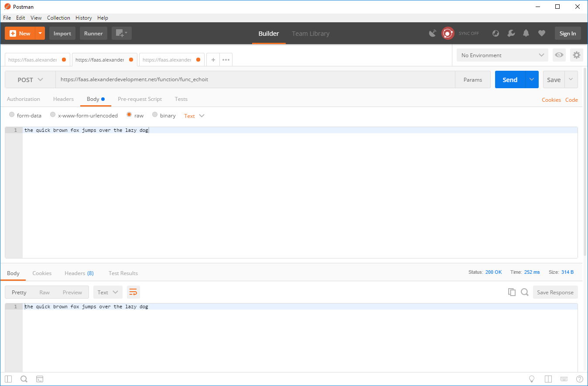Screen dimensions: 588x386
Task: Expand the Save button dropdown arrow
Action: [x=571, y=79]
